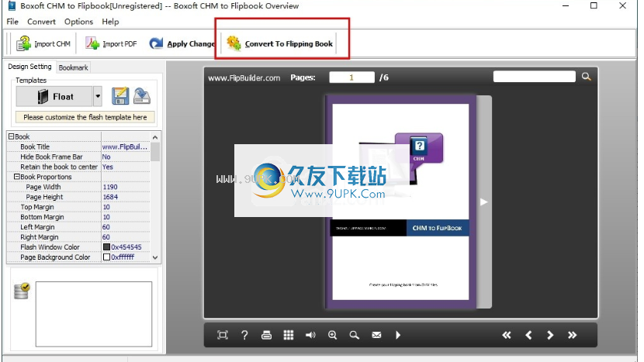Click the Float template button

54,97
